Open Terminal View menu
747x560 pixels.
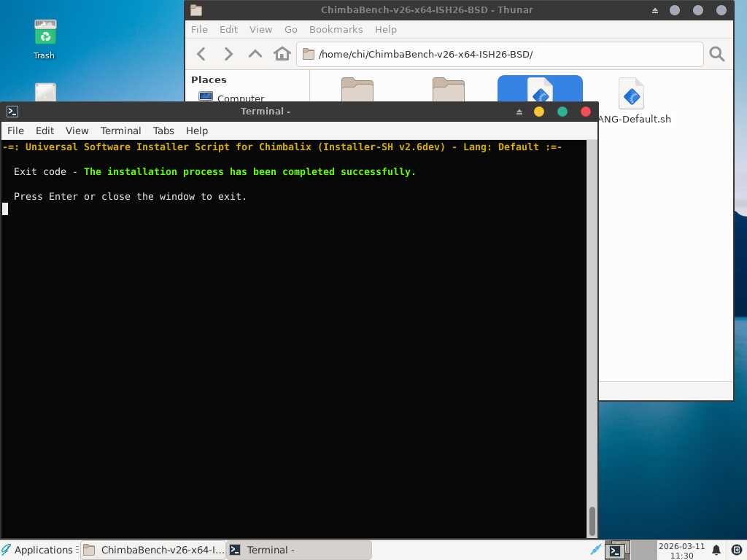[x=77, y=131]
